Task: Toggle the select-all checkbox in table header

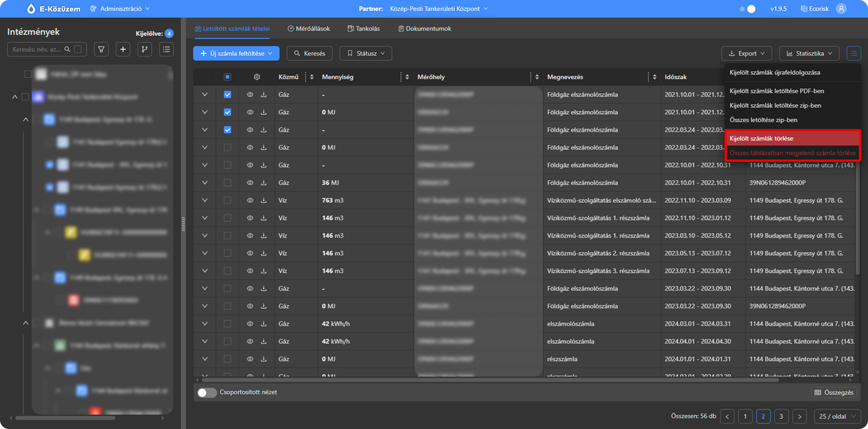Action: 228,77
